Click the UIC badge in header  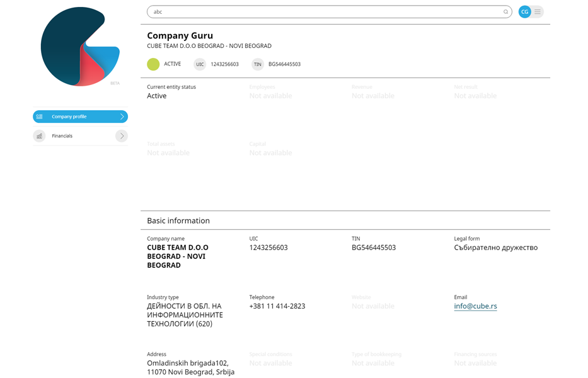coord(200,64)
